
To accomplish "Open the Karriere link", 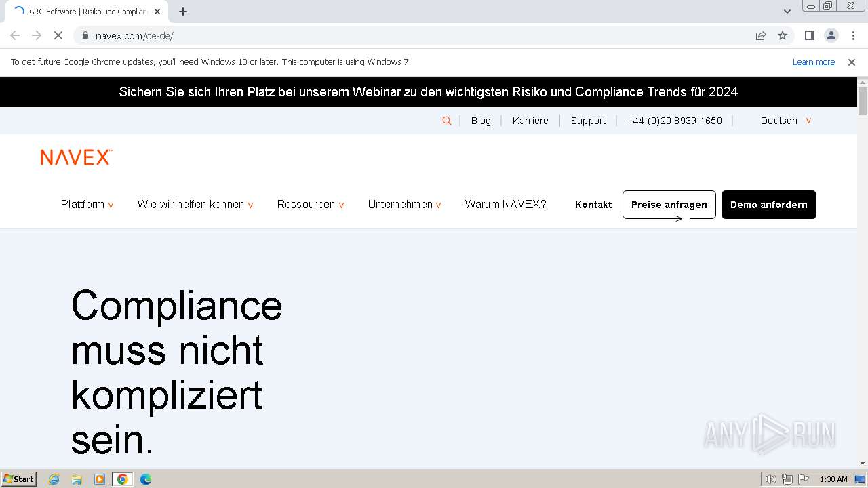I will [x=530, y=121].
